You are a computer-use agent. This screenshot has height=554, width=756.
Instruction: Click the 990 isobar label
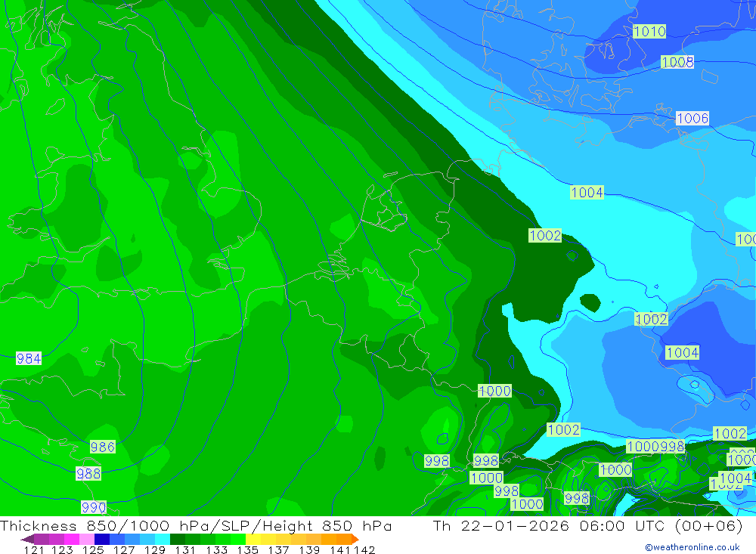pos(94,507)
